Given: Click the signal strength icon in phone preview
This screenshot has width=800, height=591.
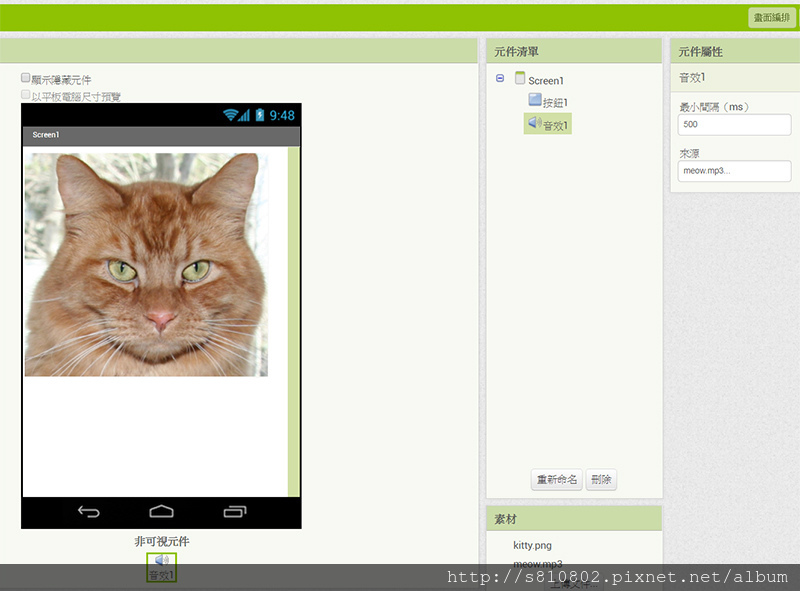Looking at the screenshot, I should click(244, 115).
